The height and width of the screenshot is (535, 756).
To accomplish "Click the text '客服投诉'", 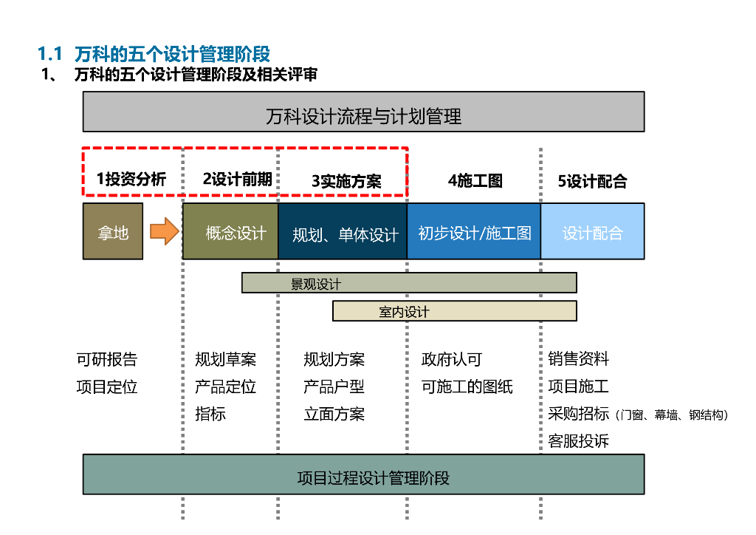I will tap(579, 440).
